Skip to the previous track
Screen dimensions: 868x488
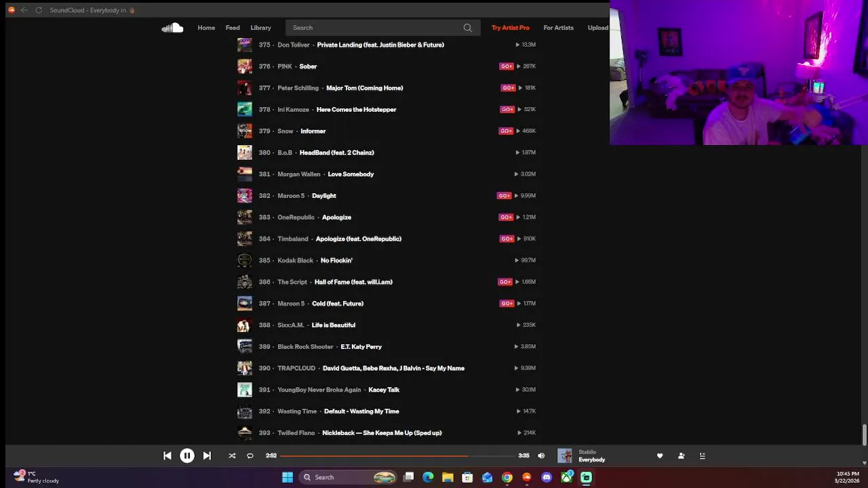[x=167, y=456]
